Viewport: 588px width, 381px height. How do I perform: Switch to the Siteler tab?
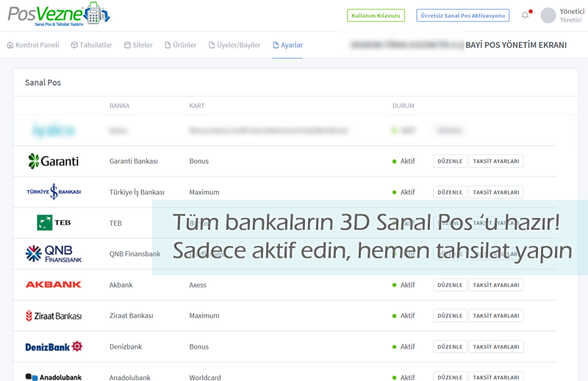click(x=138, y=45)
